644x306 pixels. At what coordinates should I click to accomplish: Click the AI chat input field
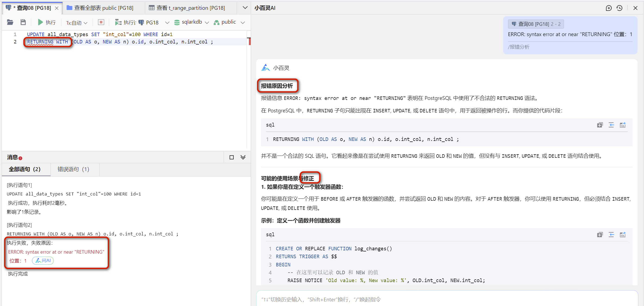click(448, 299)
